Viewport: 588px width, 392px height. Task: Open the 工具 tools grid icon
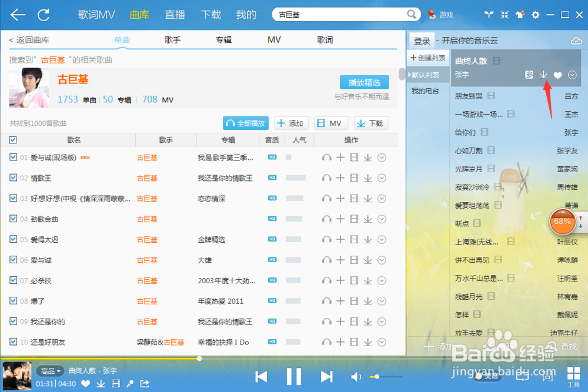click(573, 377)
